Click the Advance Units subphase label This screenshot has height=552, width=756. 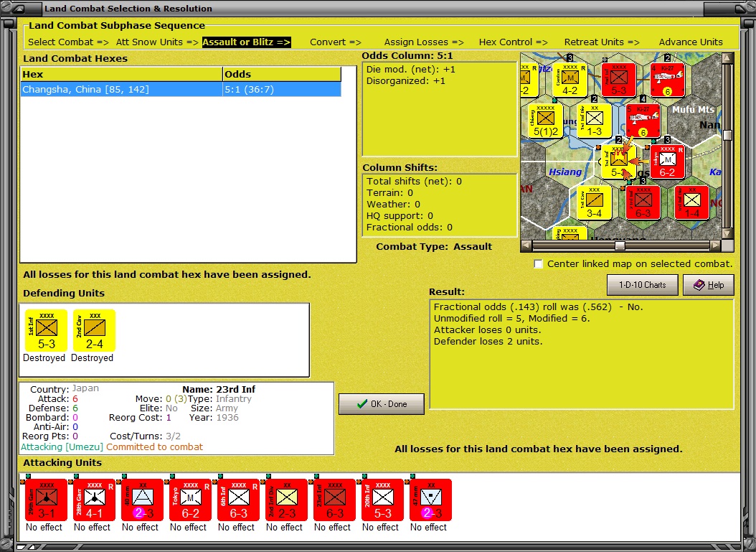pyautogui.click(x=691, y=42)
